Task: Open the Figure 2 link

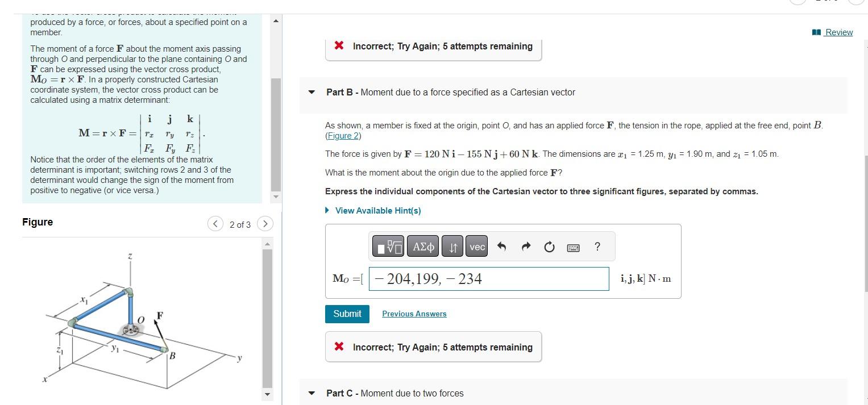Action: 343,135
